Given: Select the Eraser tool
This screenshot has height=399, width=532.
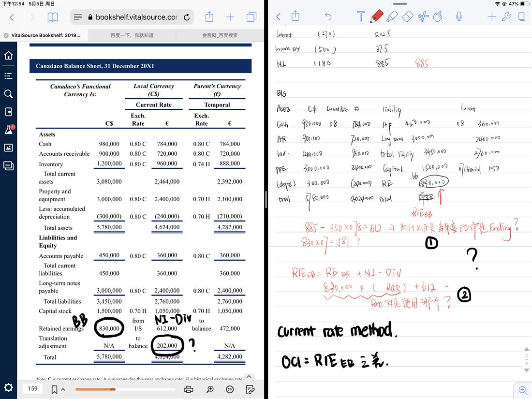Looking at the screenshot, I should tap(408, 16).
